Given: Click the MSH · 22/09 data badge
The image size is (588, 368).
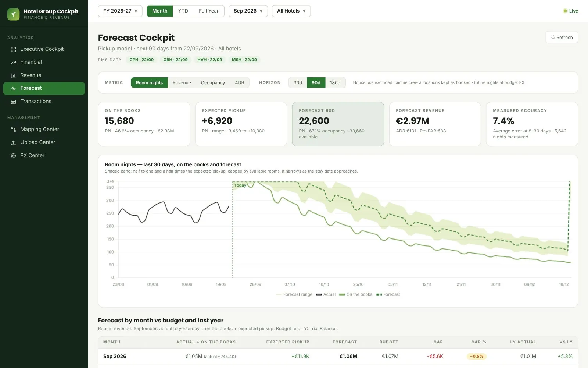Looking at the screenshot, I should pos(244,60).
